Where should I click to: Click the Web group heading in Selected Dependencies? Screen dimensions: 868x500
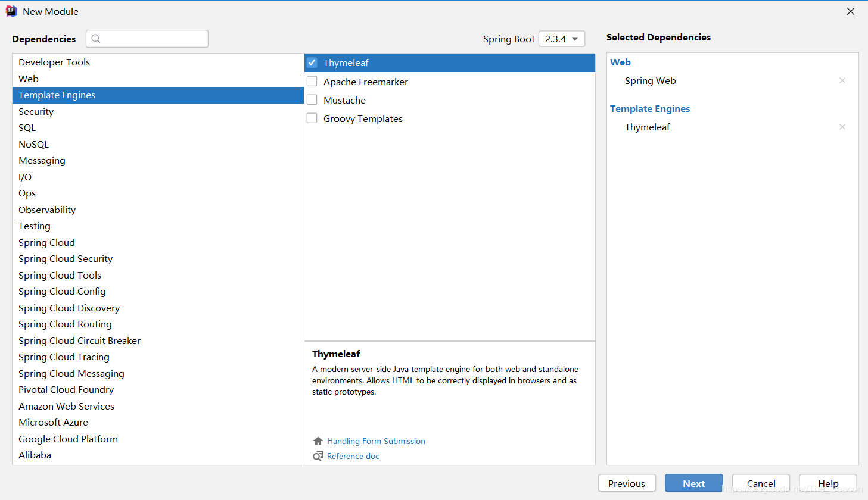pos(620,62)
